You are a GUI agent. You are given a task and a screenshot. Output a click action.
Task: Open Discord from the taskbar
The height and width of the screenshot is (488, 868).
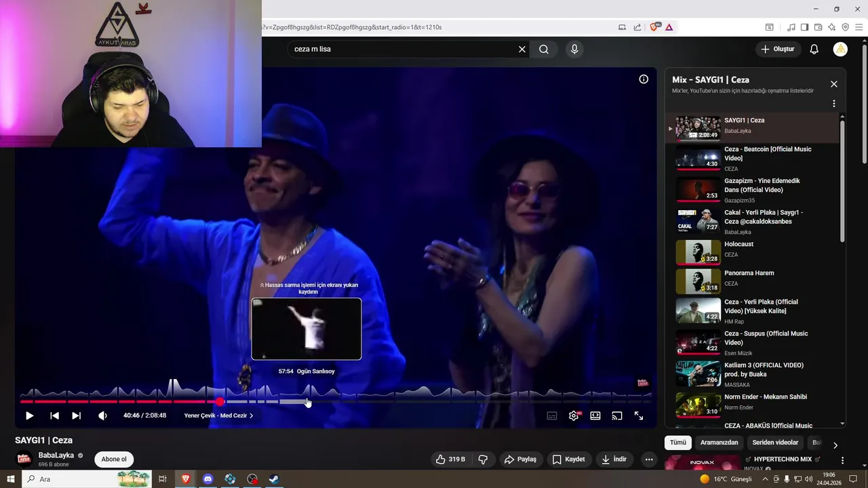coord(208,479)
